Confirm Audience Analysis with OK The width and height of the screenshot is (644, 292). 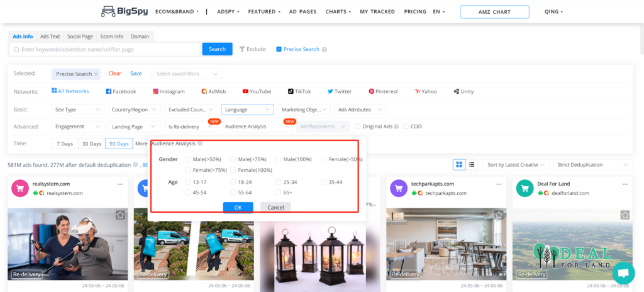click(238, 207)
